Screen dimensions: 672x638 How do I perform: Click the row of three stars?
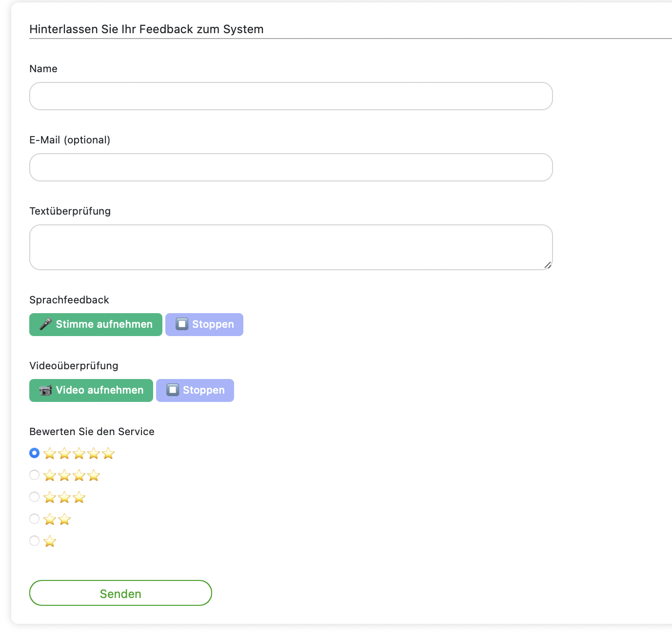click(x=64, y=498)
